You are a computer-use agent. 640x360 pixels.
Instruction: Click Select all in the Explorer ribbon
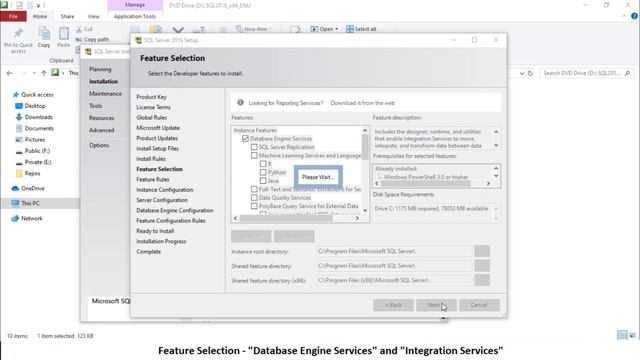coord(361,29)
